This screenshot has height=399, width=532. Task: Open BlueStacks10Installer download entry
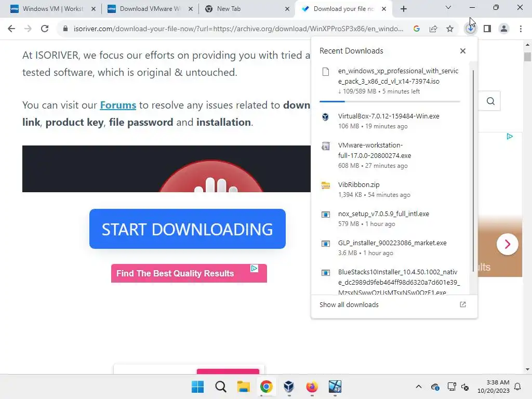(x=390, y=282)
